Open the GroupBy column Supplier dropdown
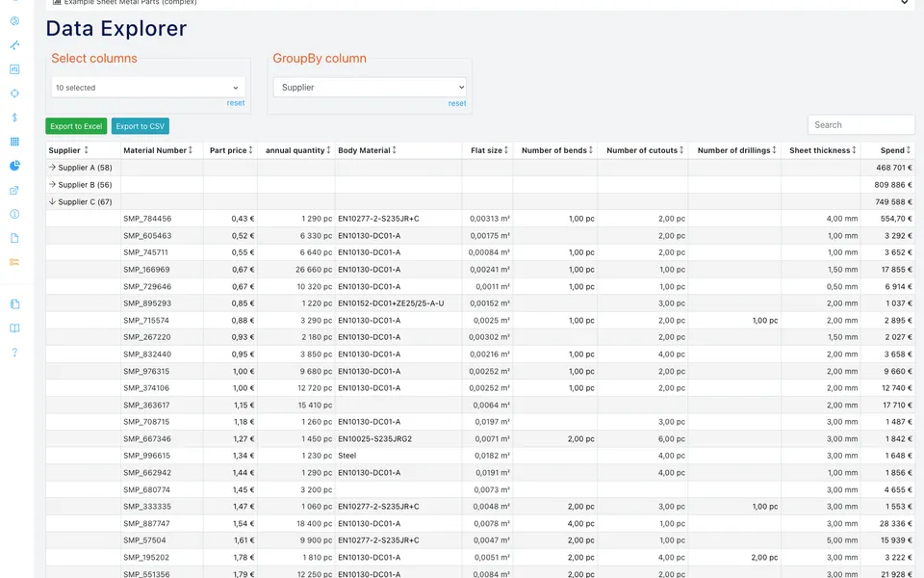This screenshot has width=924, height=578. (x=370, y=88)
